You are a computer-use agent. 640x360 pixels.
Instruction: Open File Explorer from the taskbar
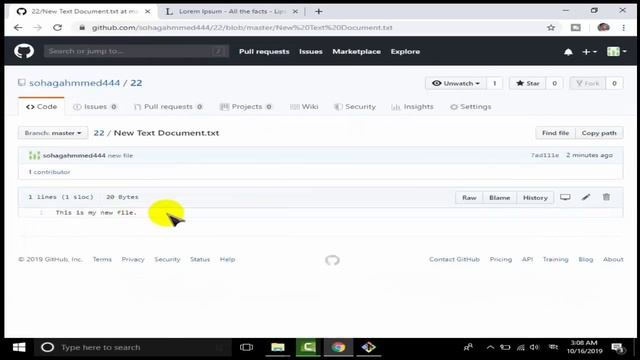(278, 347)
